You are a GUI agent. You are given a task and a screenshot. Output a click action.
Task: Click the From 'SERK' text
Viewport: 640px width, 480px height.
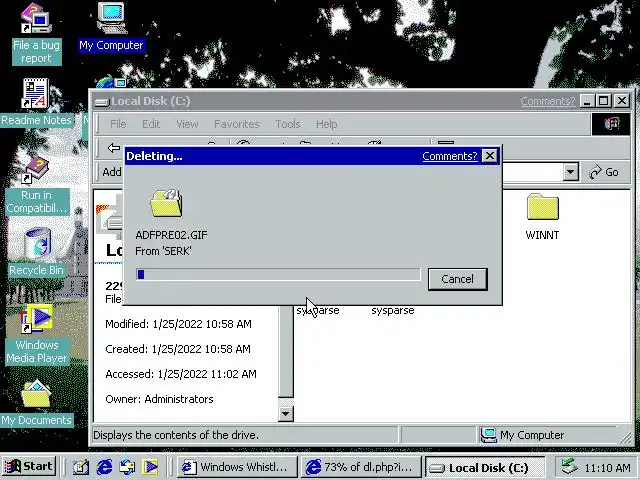pos(163,251)
